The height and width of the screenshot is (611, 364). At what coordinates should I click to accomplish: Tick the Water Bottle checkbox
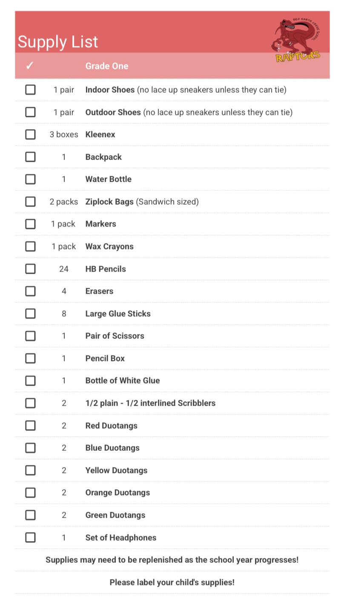click(30, 179)
